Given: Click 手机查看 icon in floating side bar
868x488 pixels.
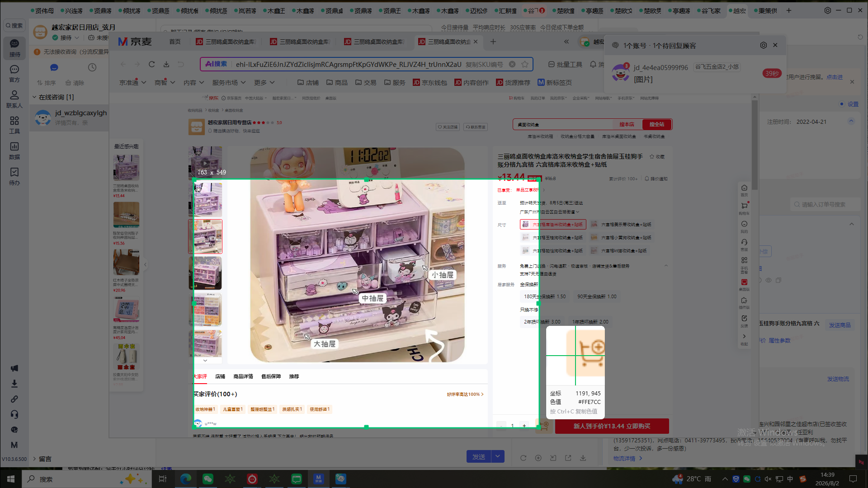Looking at the screenshot, I should (x=744, y=265).
